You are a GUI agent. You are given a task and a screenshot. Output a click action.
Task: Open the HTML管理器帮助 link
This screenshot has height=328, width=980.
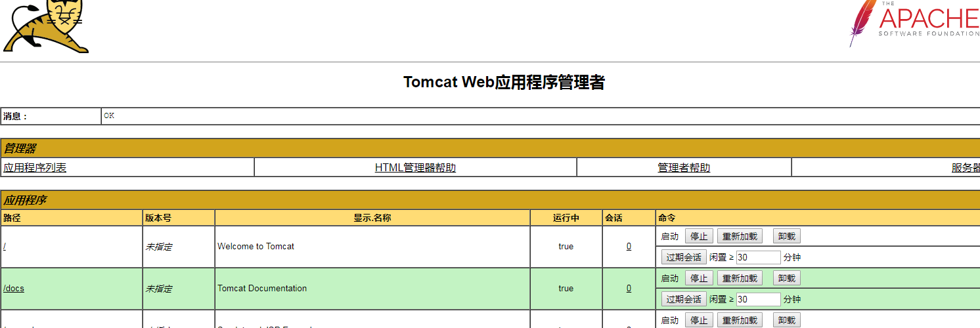tap(415, 167)
